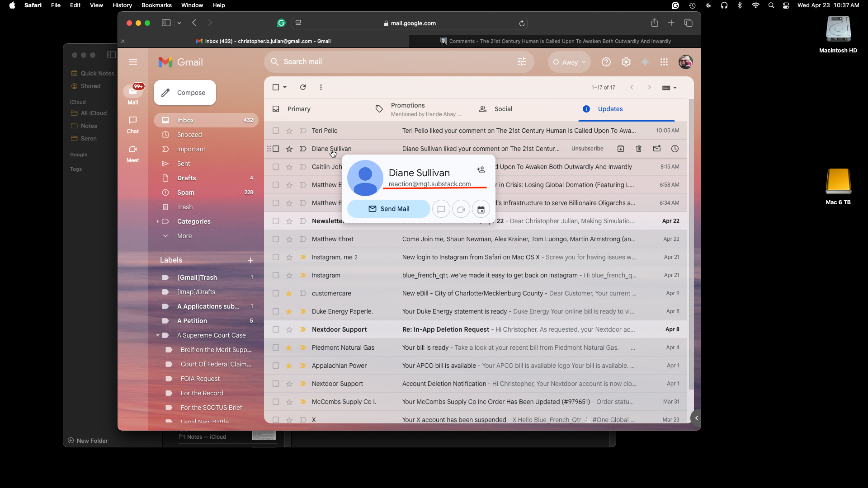The height and width of the screenshot is (488, 868).
Task: Collapse A Supereme Court Case label
Action: (x=158, y=335)
